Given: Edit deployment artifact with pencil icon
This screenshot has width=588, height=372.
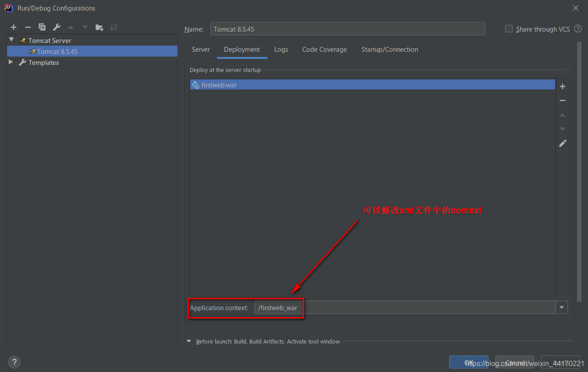Looking at the screenshot, I should [563, 143].
